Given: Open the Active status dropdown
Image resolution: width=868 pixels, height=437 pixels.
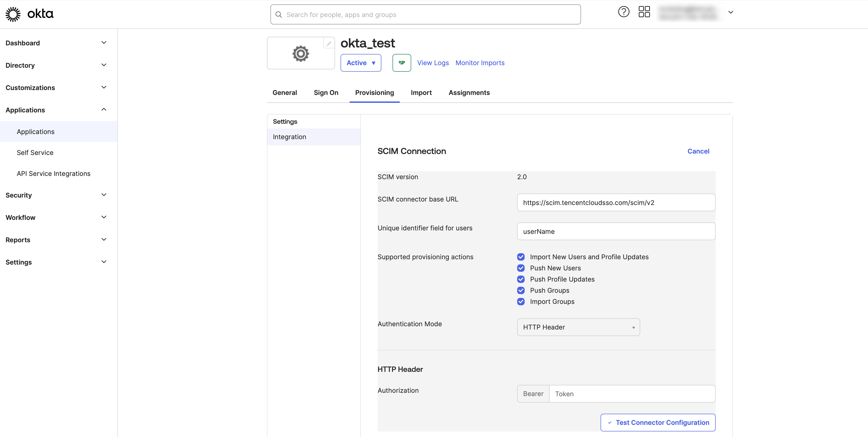Looking at the screenshot, I should [361, 63].
